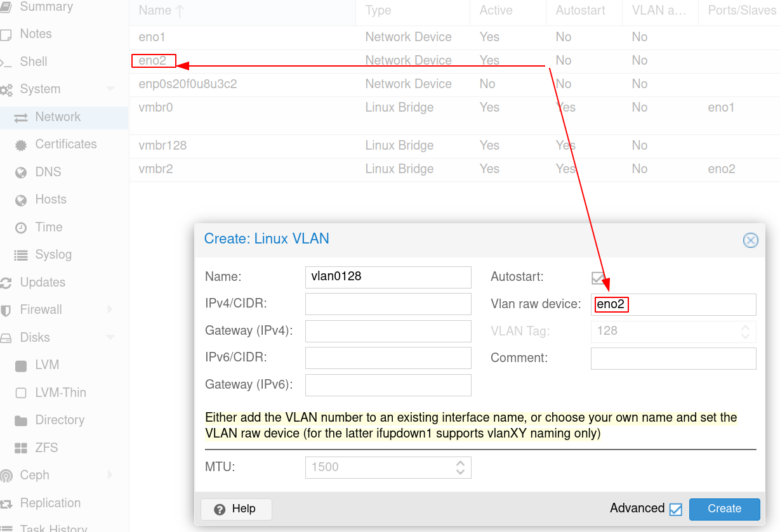Viewport: 780px width, 532px height.
Task: Collapse the System section arrow
Action: 110,89
